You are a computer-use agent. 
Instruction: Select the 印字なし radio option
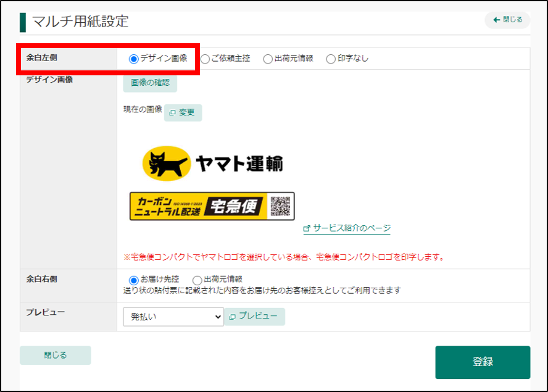pos(331,59)
